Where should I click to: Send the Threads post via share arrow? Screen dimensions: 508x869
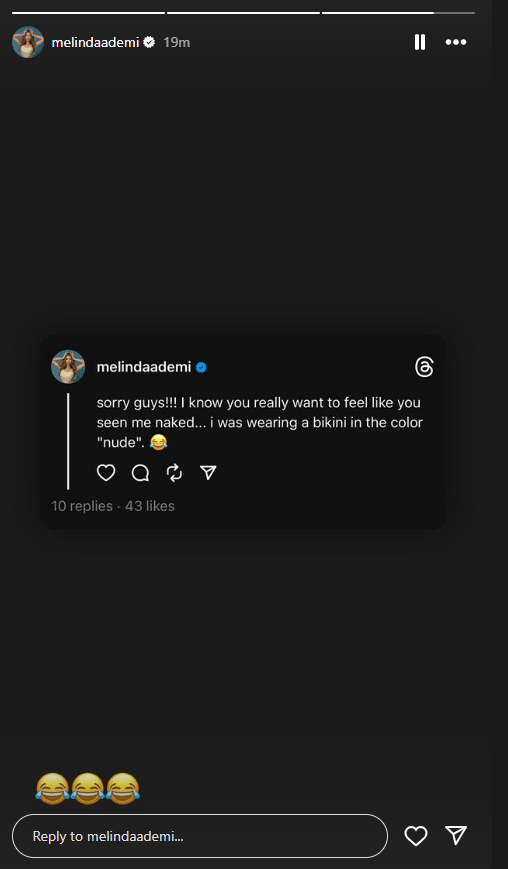[208, 472]
